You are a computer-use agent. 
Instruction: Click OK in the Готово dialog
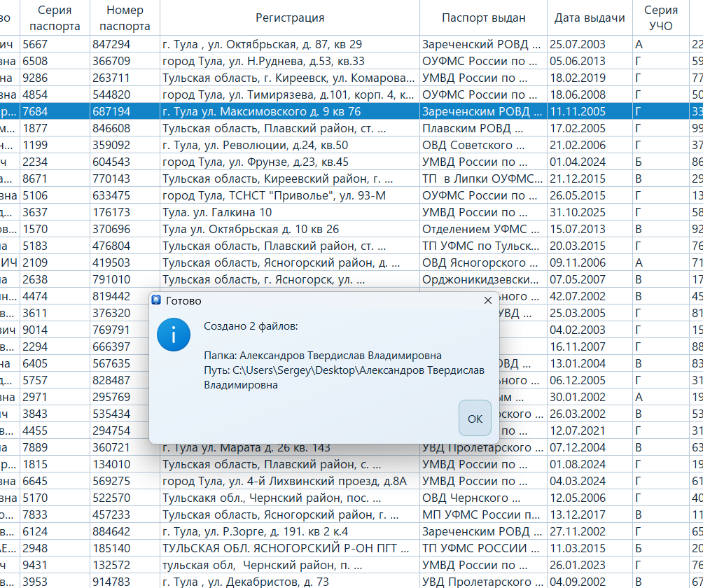[475, 418]
